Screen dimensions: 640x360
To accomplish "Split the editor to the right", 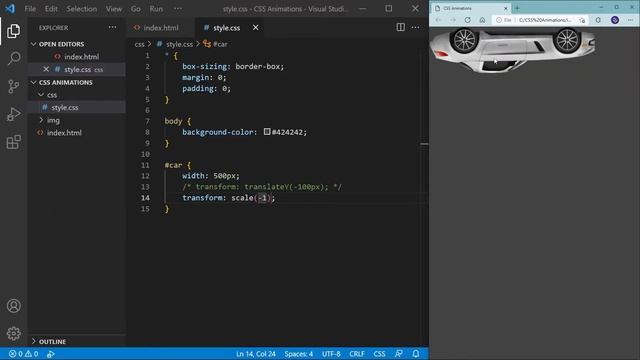I will [400, 27].
